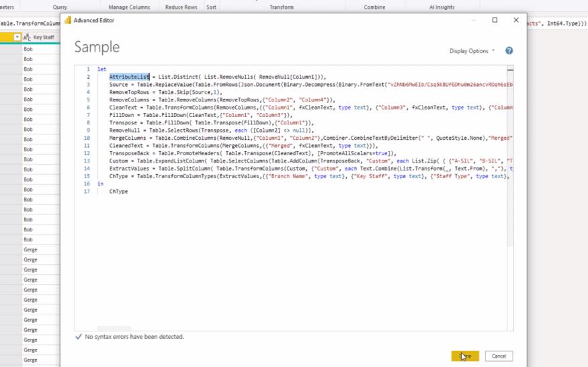
Task: Close the Advanced Editor dialog
Action: [516, 20]
